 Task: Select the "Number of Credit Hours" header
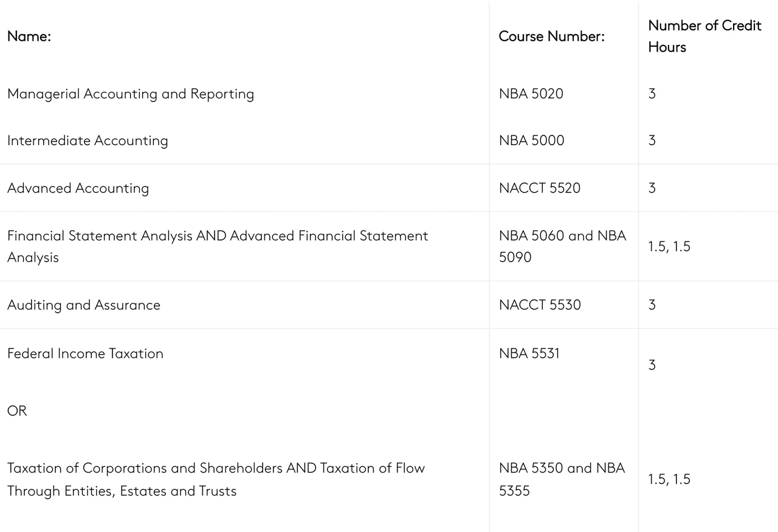coord(704,36)
